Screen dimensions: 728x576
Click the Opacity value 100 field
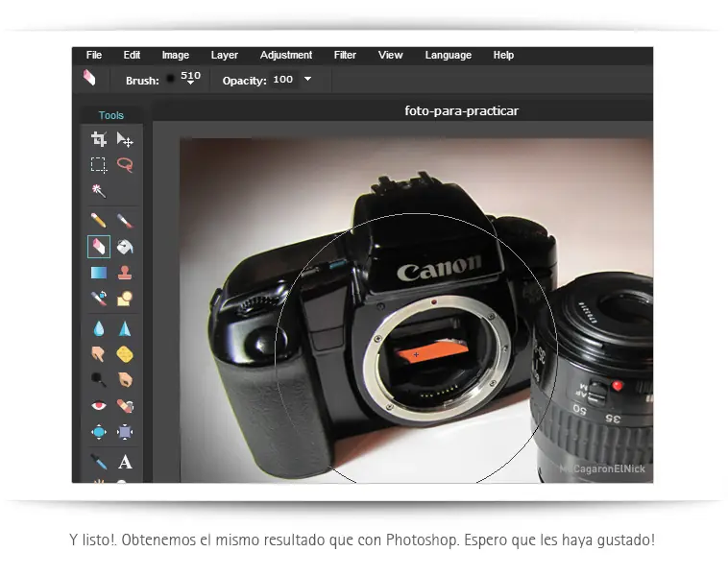pyautogui.click(x=283, y=80)
